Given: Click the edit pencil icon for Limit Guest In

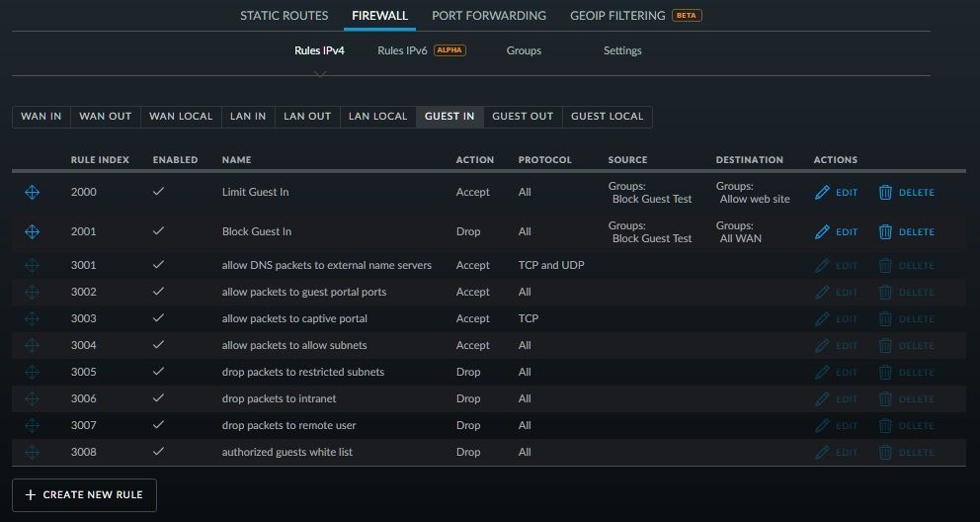Looking at the screenshot, I should 822,193.
